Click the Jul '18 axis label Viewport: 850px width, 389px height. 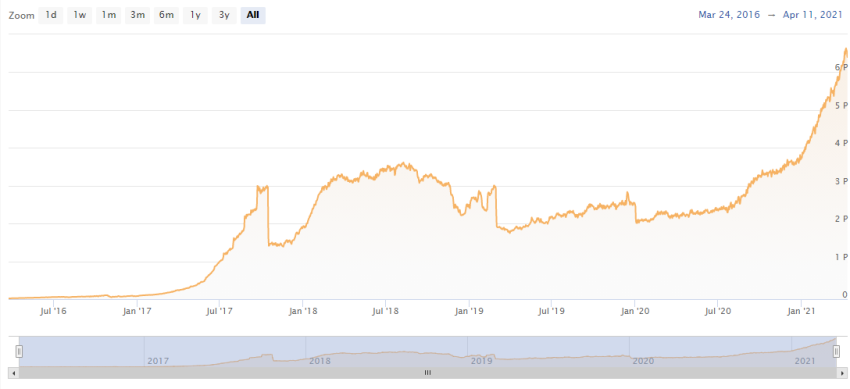tap(386, 311)
